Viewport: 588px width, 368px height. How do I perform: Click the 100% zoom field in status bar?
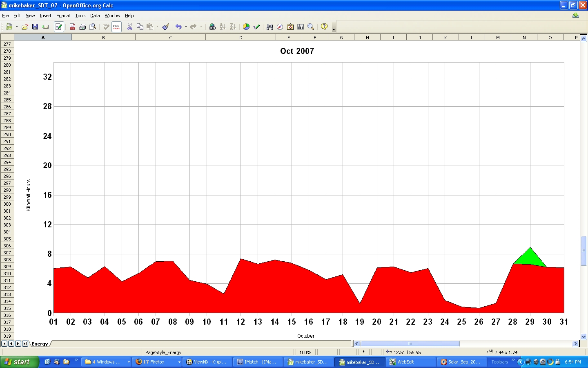[305, 352]
